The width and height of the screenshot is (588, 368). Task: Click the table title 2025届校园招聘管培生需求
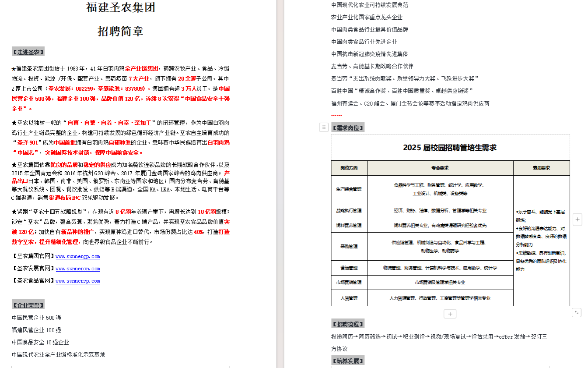(450, 148)
